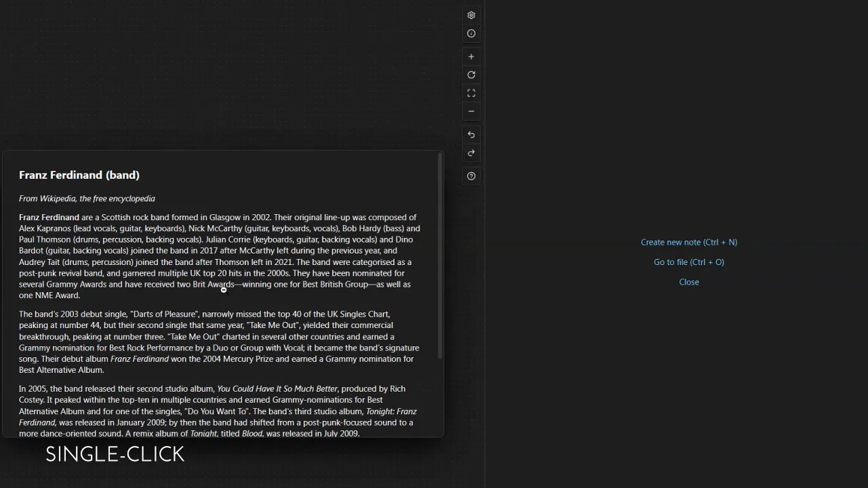Zoom in with the plus icon
Screen dimensions: 868x488
coord(471,56)
